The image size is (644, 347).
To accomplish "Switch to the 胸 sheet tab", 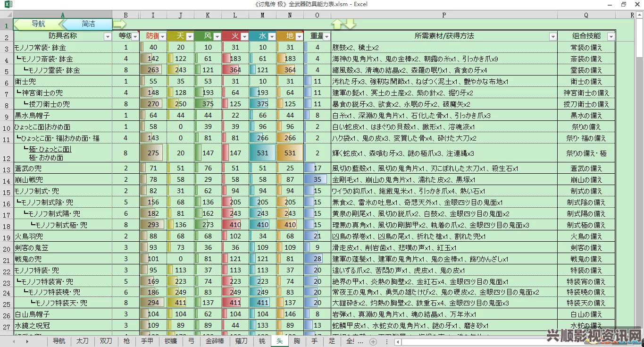I will point(297,341).
